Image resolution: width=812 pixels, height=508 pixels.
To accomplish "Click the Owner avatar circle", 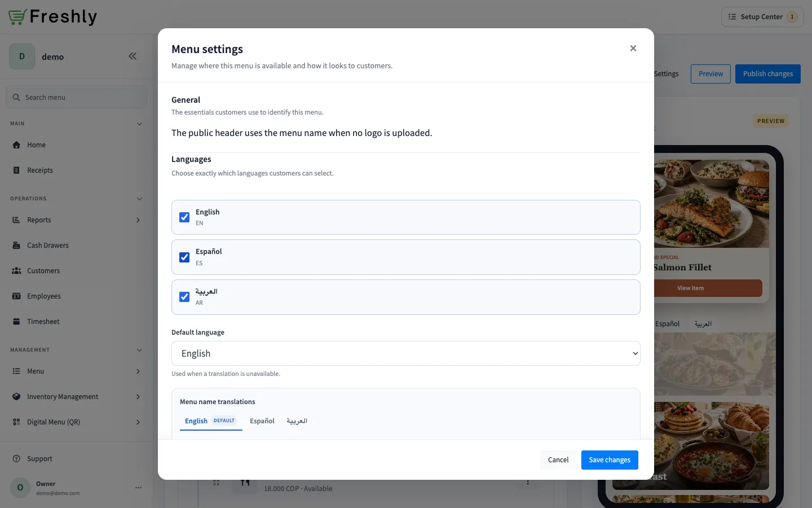I will click(20, 488).
